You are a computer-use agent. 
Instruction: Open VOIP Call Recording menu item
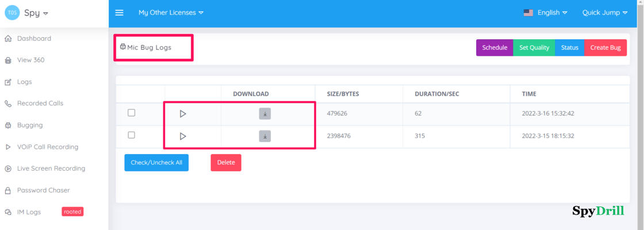[x=47, y=147]
